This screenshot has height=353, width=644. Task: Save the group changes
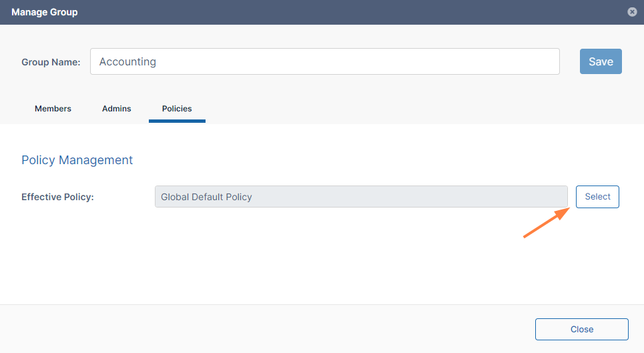[x=601, y=61]
